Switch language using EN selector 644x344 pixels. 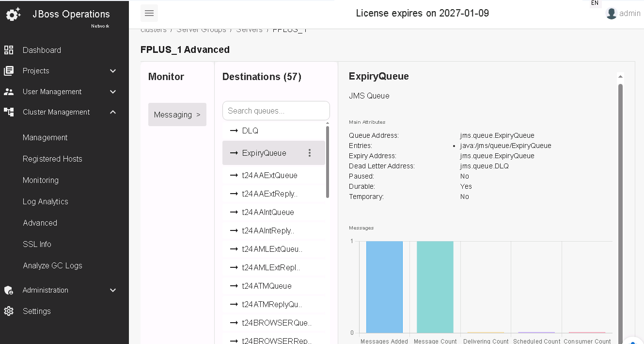595,3
